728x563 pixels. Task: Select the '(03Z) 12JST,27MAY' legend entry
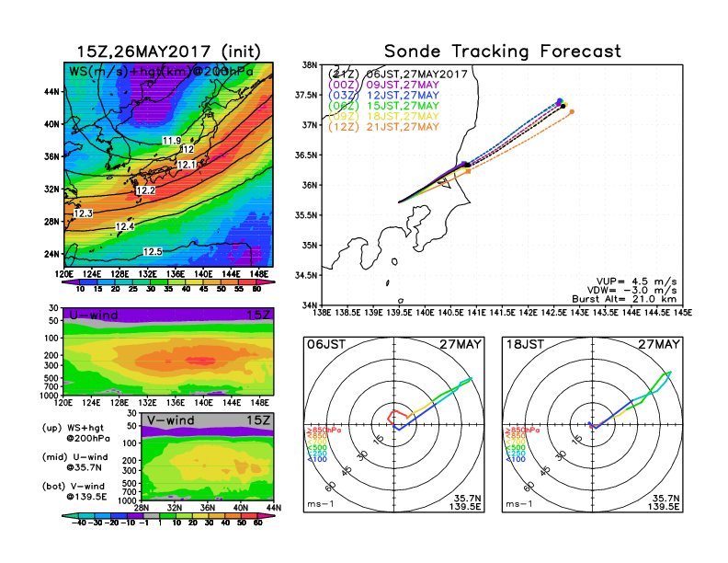[x=383, y=96]
